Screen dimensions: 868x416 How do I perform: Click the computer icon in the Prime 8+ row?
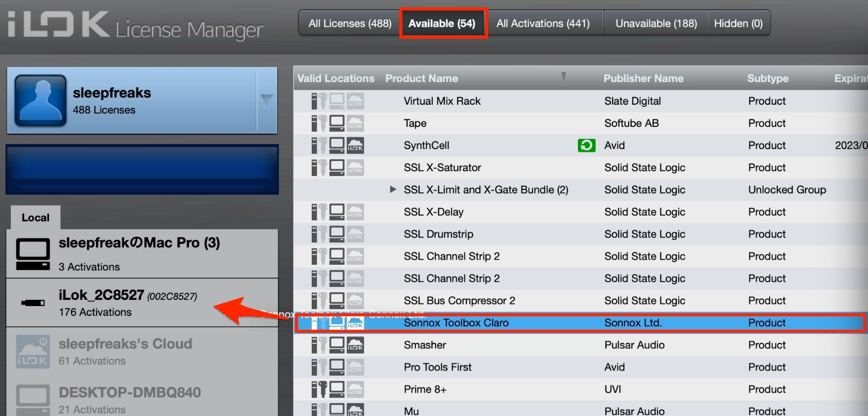tap(337, 389)
